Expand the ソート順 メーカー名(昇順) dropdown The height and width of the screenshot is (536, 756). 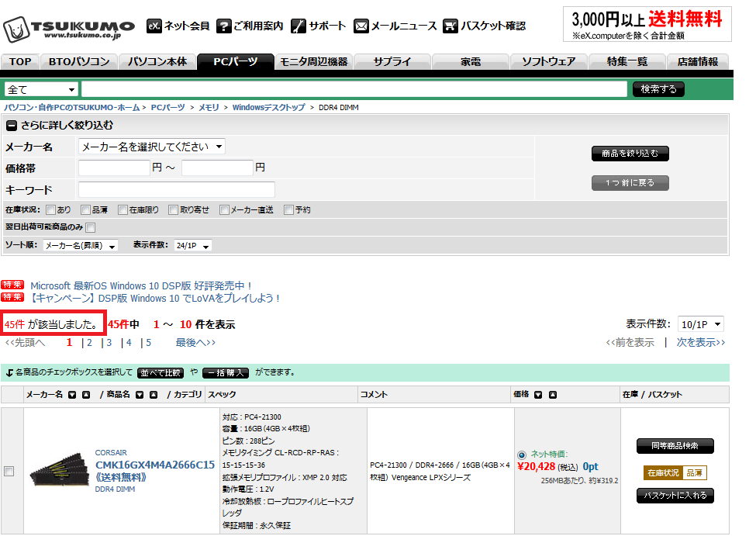81,246
